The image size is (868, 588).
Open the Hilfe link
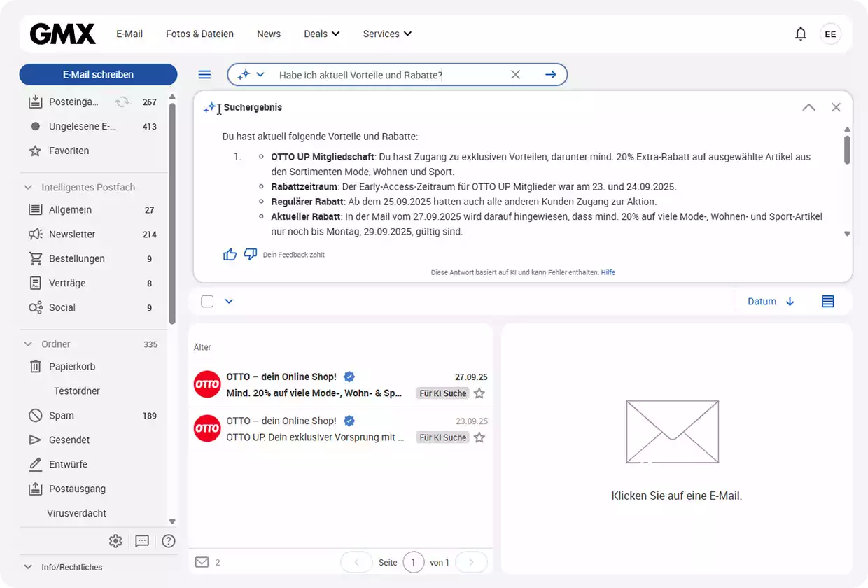click(608, 272)
